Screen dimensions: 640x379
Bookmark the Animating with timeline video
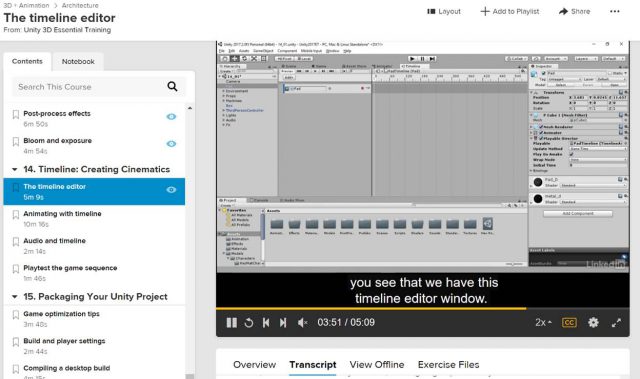16,215
